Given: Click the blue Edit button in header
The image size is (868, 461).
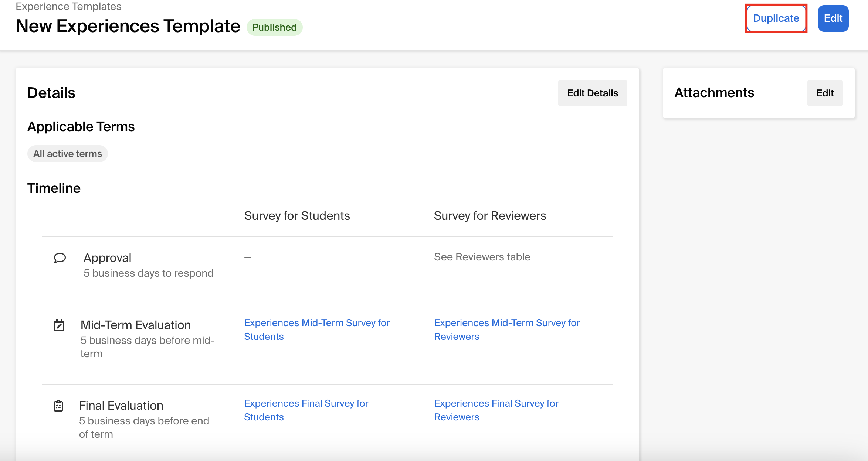Looking at the screenshot, I should pos(833,18).
